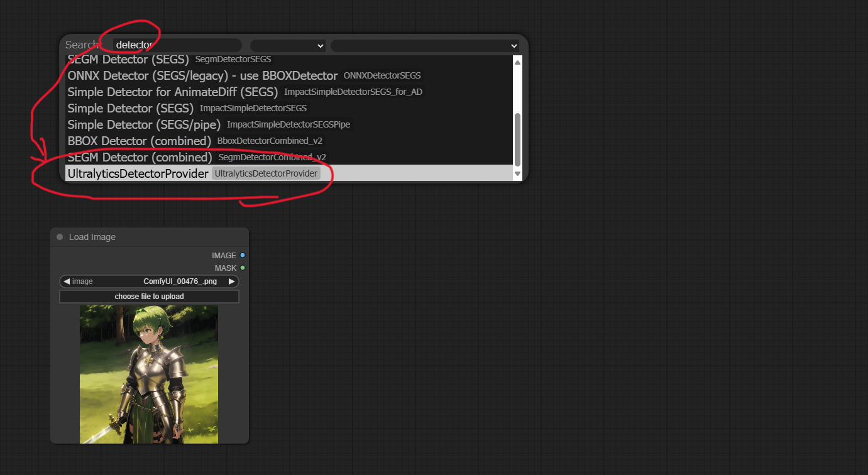Screen dimensions: 868x475
Task: Click the search field containing detector
Action: pyautogui.click(x=177, y=45)
